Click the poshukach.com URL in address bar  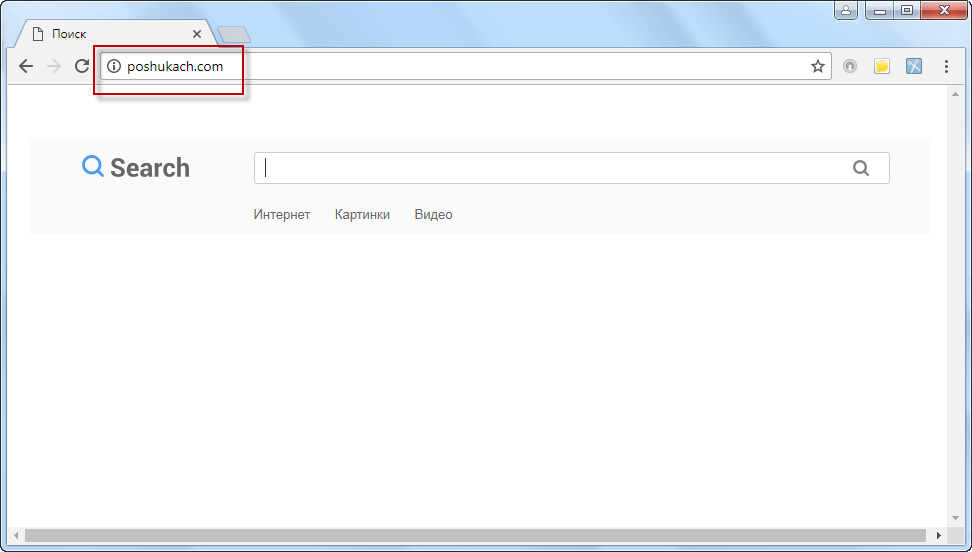point(175,67)
